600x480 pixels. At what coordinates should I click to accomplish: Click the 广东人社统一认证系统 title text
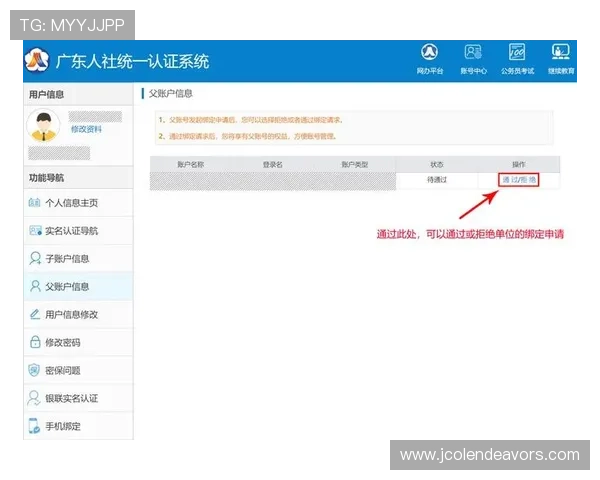point(132,61)
